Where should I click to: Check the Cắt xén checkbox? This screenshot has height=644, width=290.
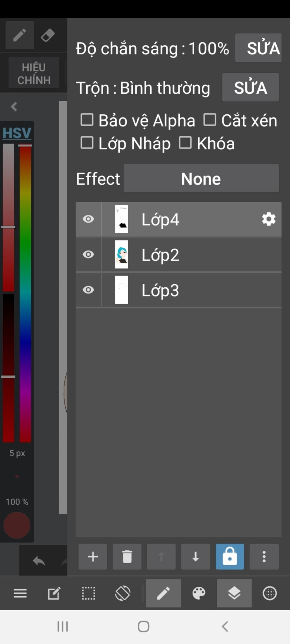pos(210,120)
